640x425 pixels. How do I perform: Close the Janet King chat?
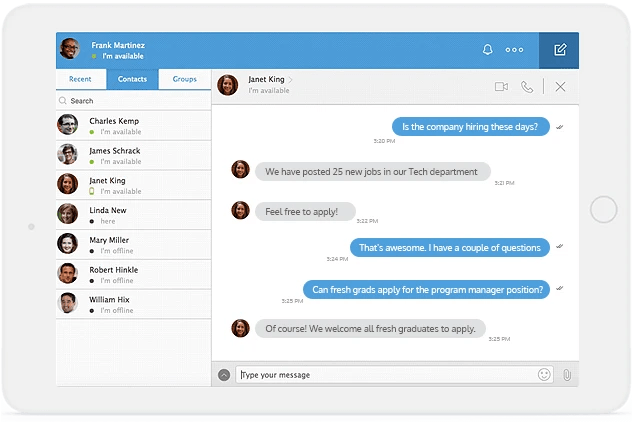[x=560, y=87]
